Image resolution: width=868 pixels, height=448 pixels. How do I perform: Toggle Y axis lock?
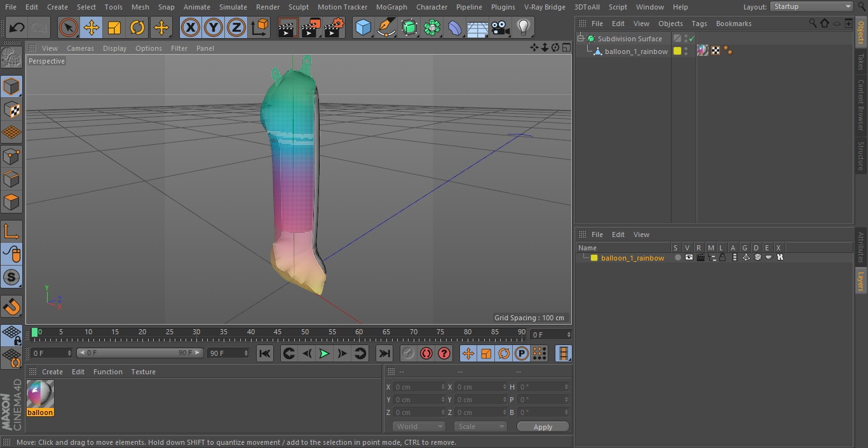click(214, 28)
